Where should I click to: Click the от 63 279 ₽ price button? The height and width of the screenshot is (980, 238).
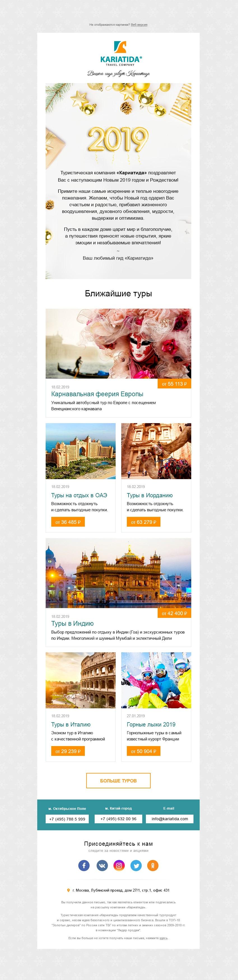point(144,522)
